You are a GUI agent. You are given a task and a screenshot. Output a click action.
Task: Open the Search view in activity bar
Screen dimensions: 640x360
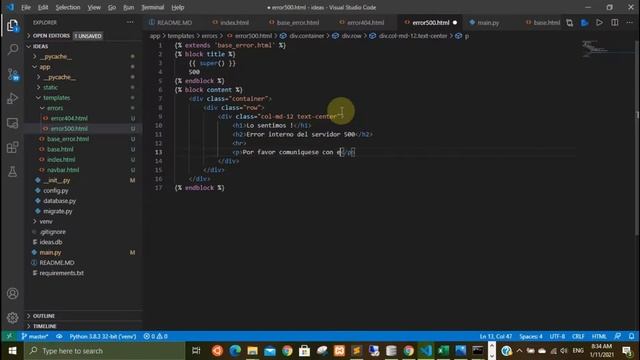click(13, 50)
